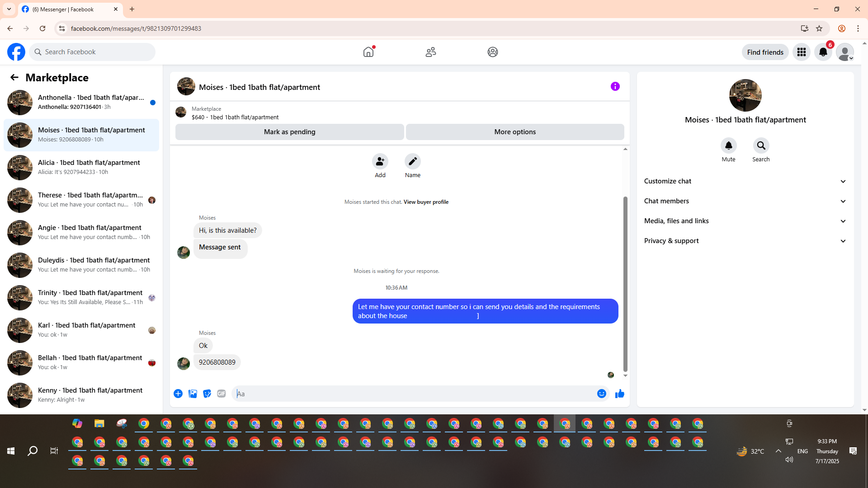This screenshot has height=488, width=868.
Task: Click Mark as pending button
Action: click(x=290, y=132)
